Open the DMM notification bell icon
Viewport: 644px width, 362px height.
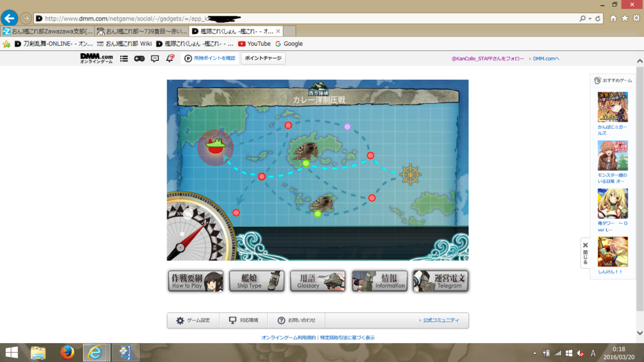[x=170, y=58]
